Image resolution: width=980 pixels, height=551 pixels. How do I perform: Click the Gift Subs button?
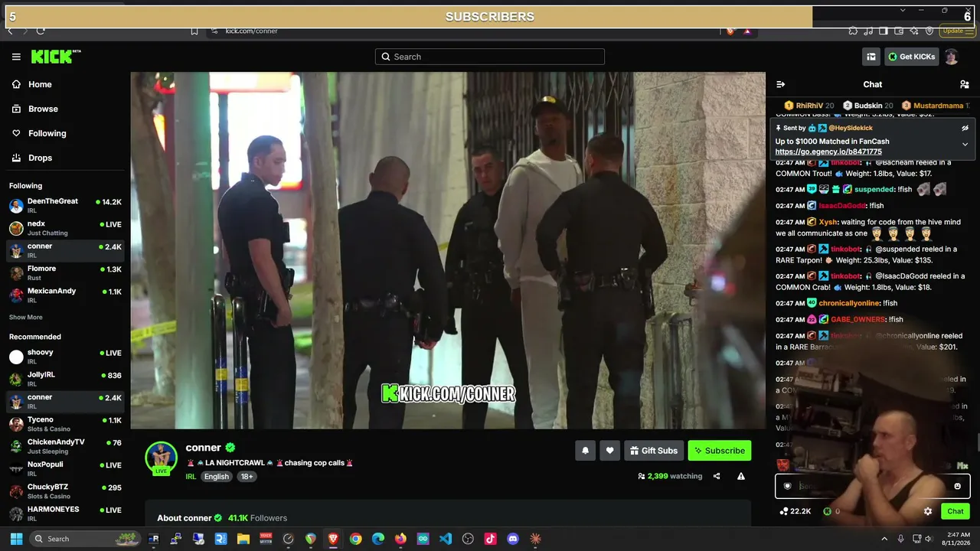coord(654,451)
